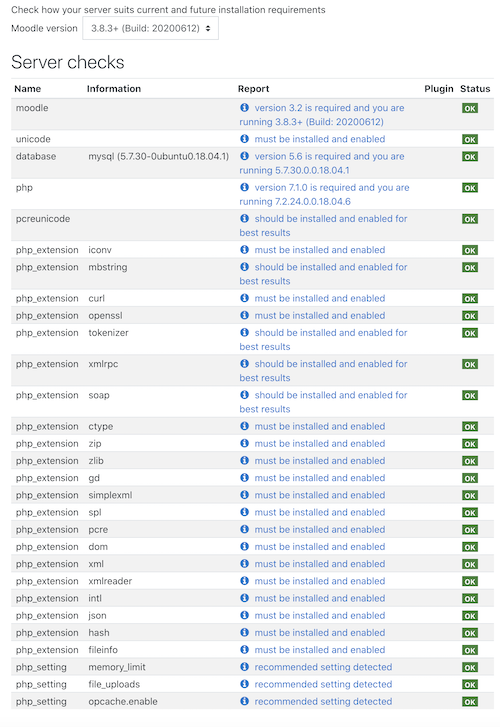Screen dimensions: 500x727
Task: Click info icon for opcache.enable setting
Action: [244, 701]
